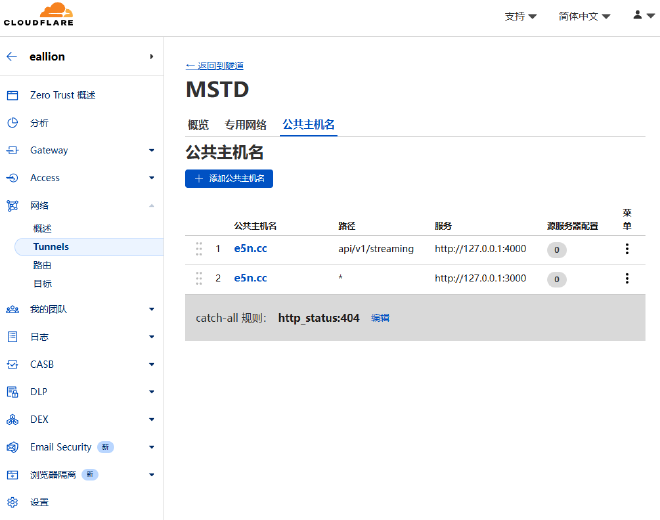The image size is (660, 520).
Task: Click 编辑 next to the catch-all rule
Action: pyautogui.click(x=380, y=318)
